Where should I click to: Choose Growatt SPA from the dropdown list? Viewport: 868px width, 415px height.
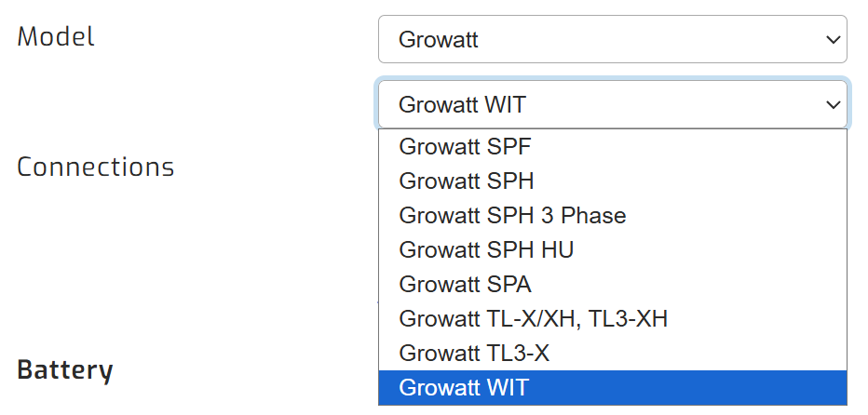(465, 285)
